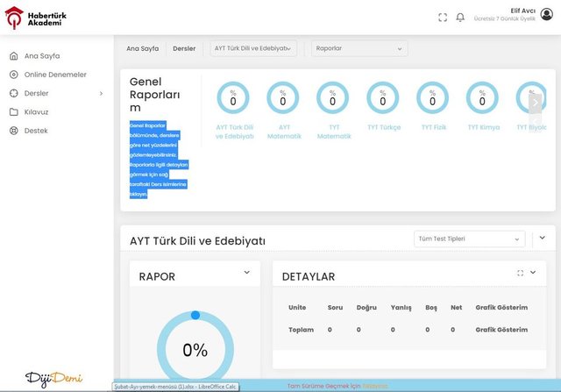Click the Destek support icon

tap(14, 131)
